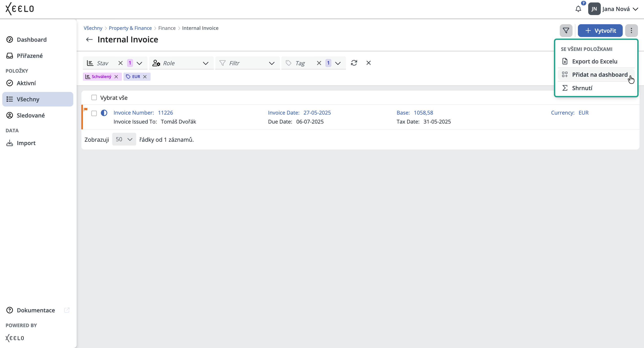Click the clear all filters X icon
The height and width of the screenshot is (348, 644).
point(369,63)
